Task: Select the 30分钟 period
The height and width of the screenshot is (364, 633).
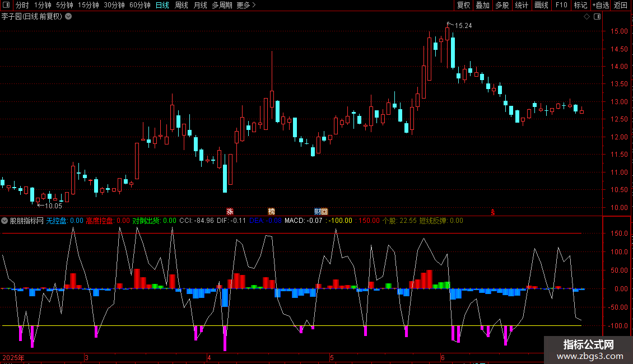Action: point(114,5)
